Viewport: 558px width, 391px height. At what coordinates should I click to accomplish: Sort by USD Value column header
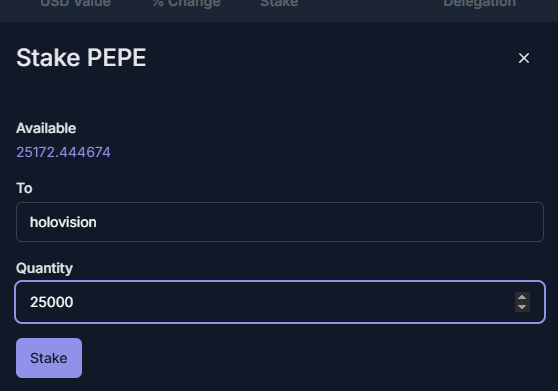pos(75,4)
